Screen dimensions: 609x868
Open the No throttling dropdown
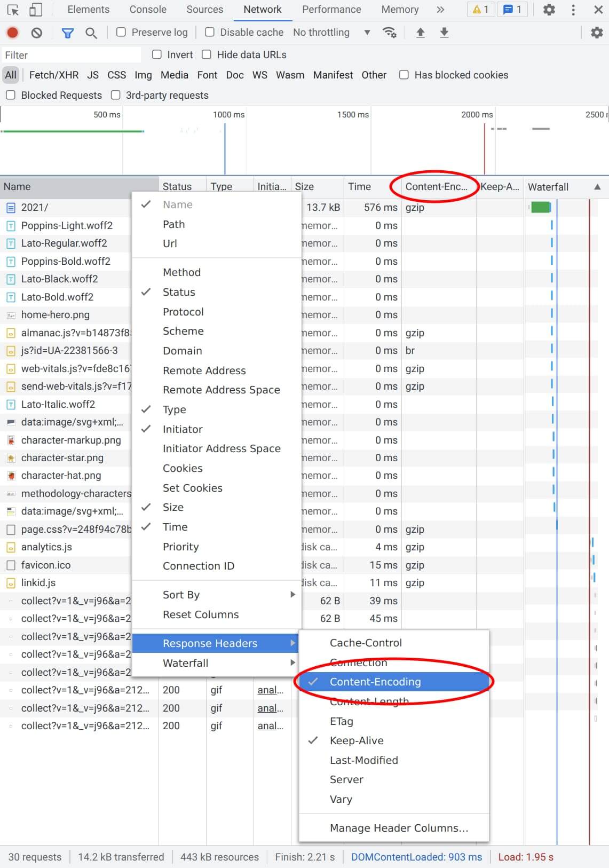[x=331, y=33]
